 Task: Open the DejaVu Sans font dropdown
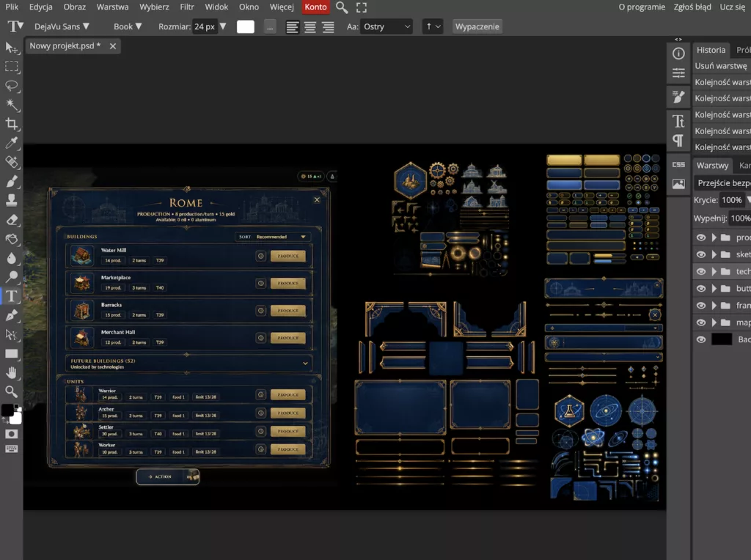pyautogui.click(x=62, y=26)
